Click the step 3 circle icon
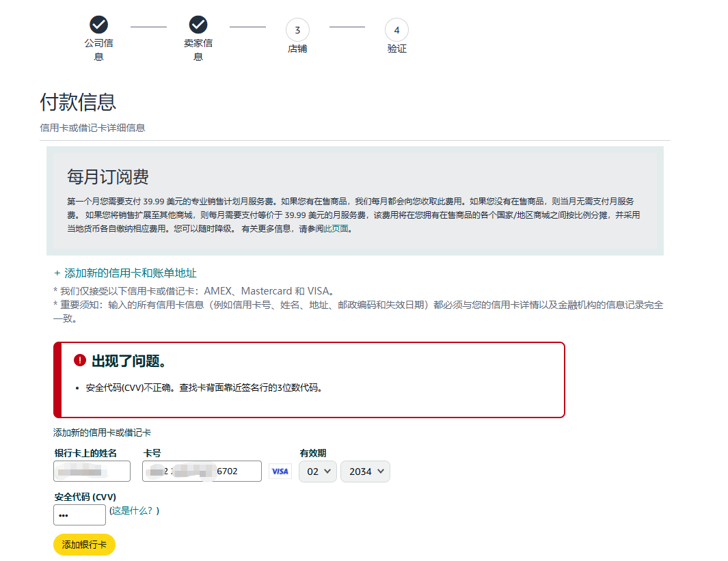The height and width of the screenshot is (561, 728). pos(297,30)
